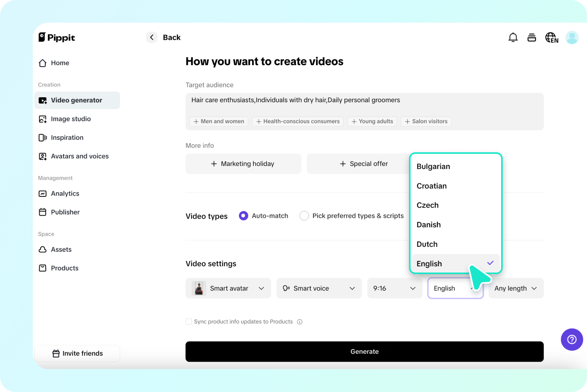This screenshot has height=392, width=587.
Task: Open Avatars and voices page
Action: [77, 157]
